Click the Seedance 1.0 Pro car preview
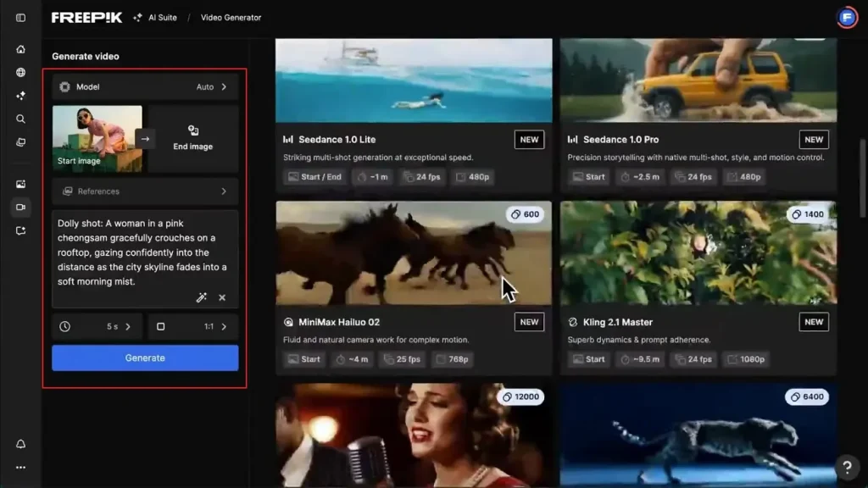The width and height of the screenshot is (868, 488). pos(698,80)
